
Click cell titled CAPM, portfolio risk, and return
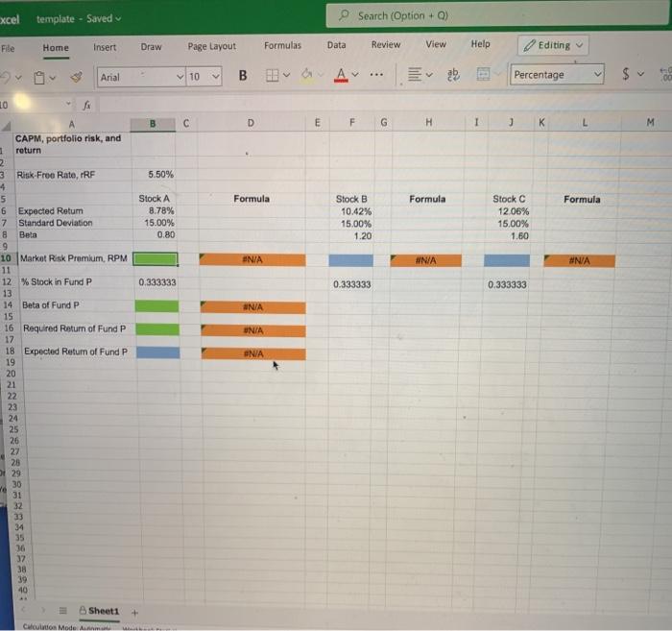coord(72,144)
